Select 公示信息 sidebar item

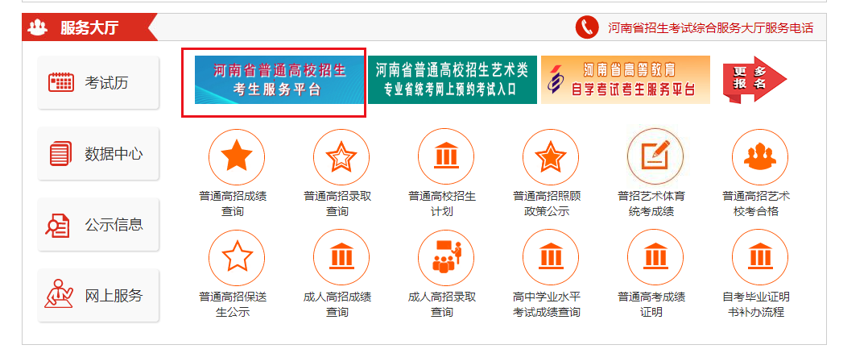(98, 225)
